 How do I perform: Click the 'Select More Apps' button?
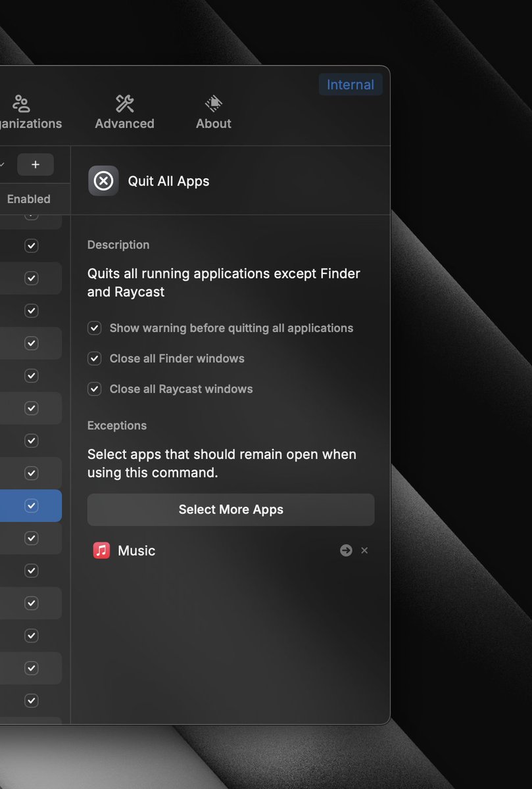(230, 509)
